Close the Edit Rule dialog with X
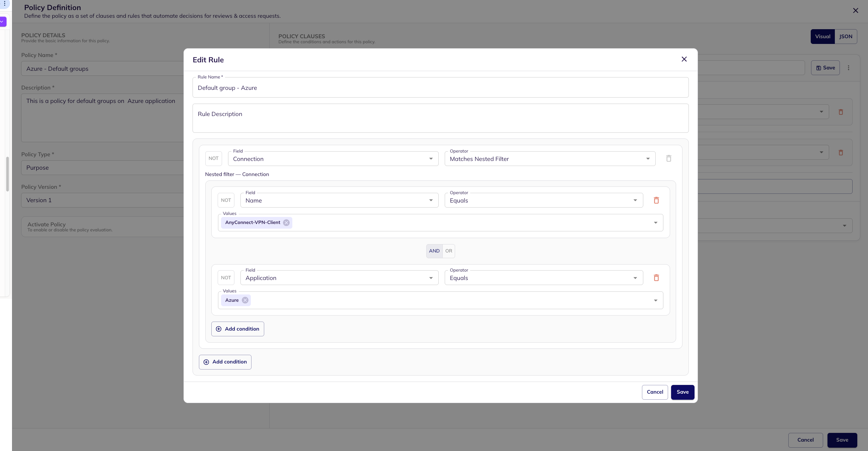 (x=684, y=59)
